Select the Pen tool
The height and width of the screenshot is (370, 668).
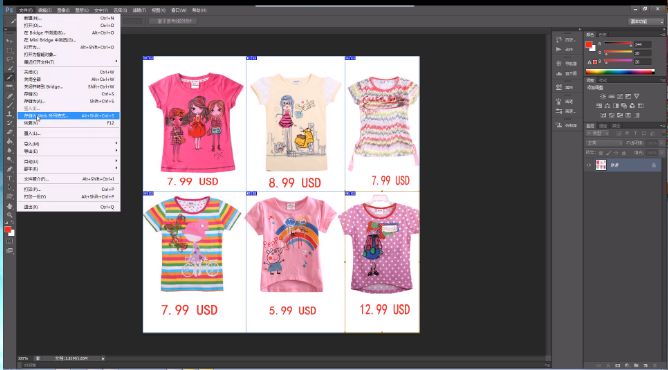(9, 169)
